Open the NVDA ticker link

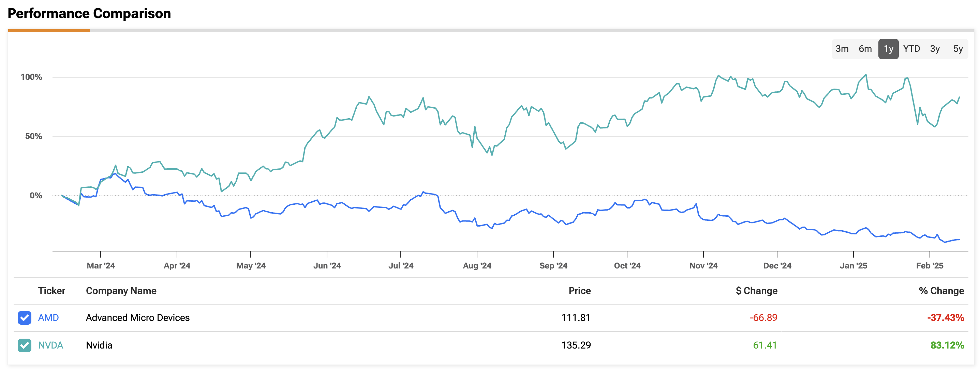coord(50,345)
